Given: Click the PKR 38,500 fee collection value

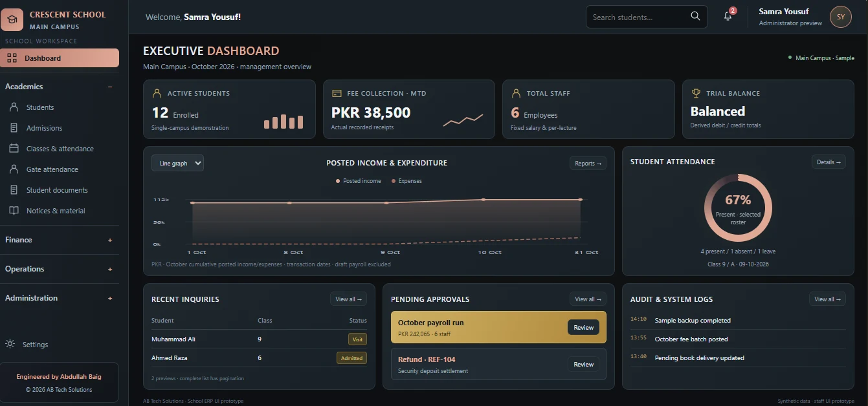Looking at the screenshot, I should pos(371,112).
